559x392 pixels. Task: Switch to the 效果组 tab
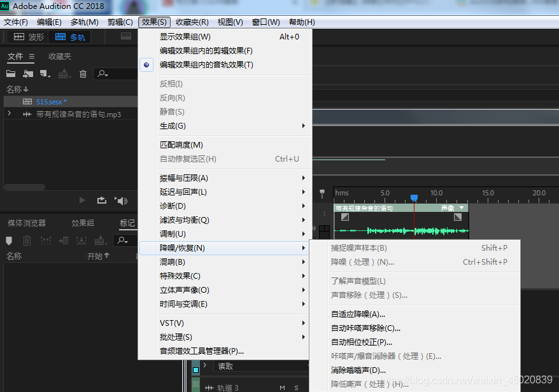[x=83, y=223]
